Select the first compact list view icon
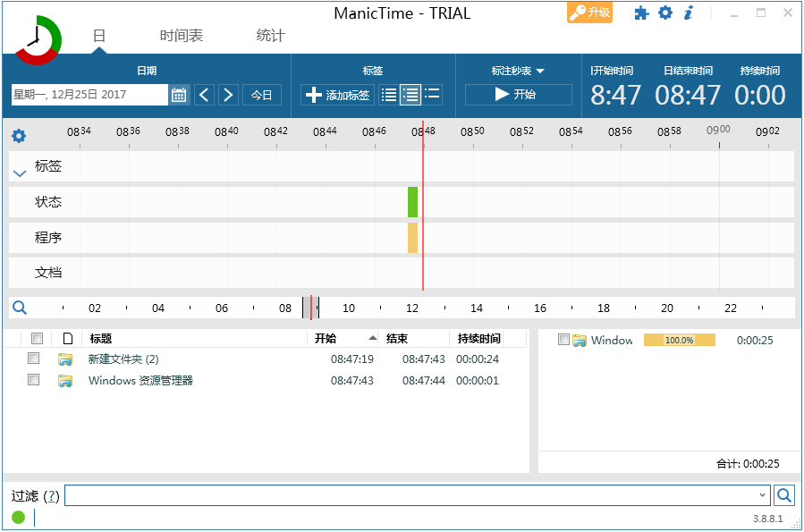The image size is (804, 532). (389, 95)
